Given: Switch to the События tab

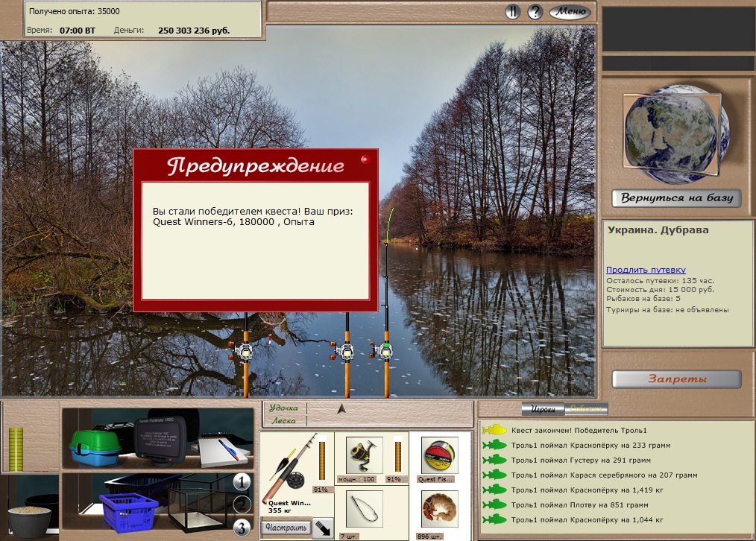Looking at the screenshot, I should pos(586,410).
